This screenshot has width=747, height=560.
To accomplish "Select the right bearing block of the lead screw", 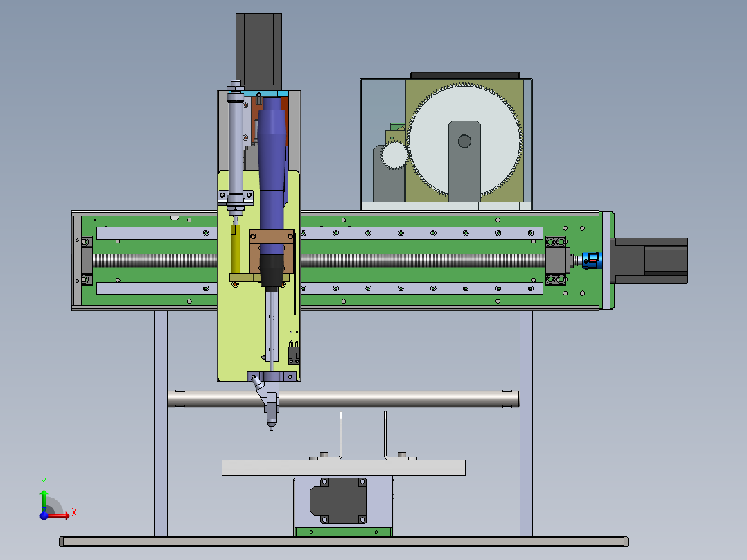I will tap(556, 261).
